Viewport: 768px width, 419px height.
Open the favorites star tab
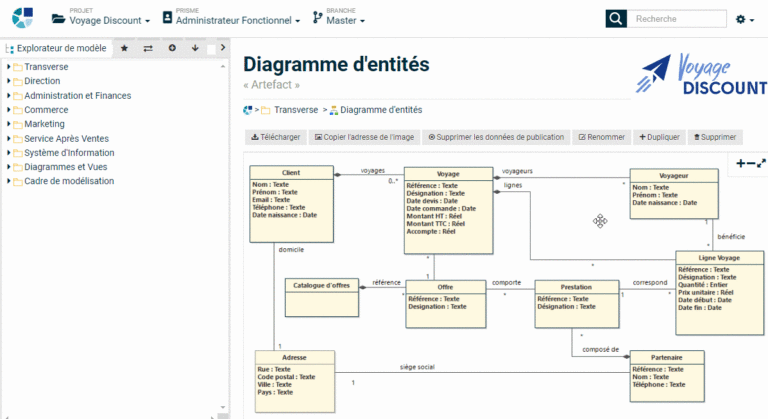[124, 48]
